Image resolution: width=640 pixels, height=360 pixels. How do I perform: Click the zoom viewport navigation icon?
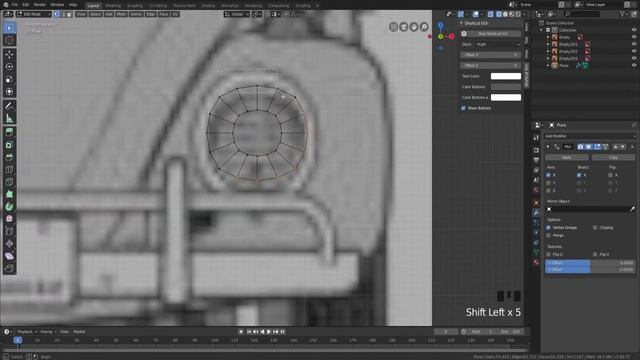[424, 27]
